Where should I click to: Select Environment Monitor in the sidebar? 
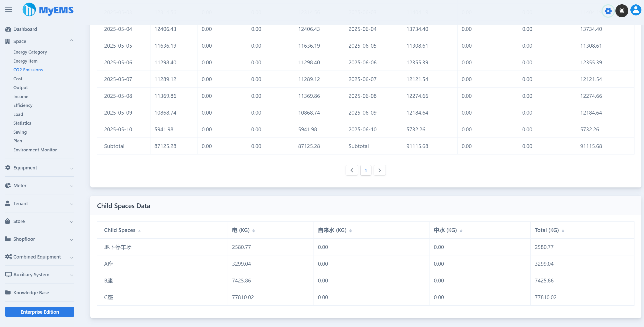pos(35,150)
